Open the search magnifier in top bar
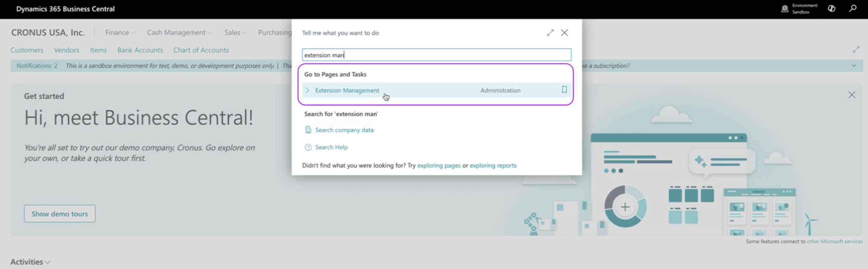Image resolution: width=868 pixels, height=269 pixels. [x=853, y=9]
